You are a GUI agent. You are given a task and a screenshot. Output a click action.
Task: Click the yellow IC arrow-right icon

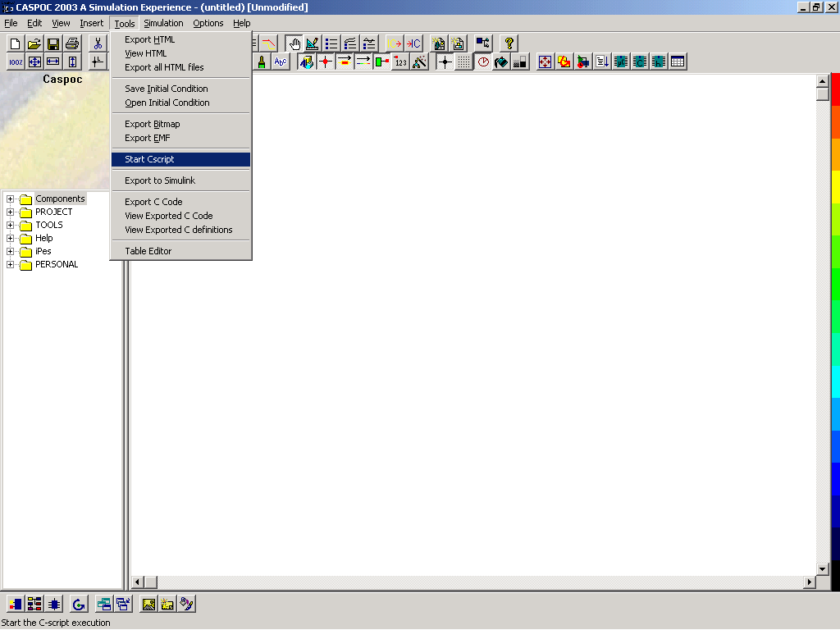pyautogui.click(x=395, y=43)
